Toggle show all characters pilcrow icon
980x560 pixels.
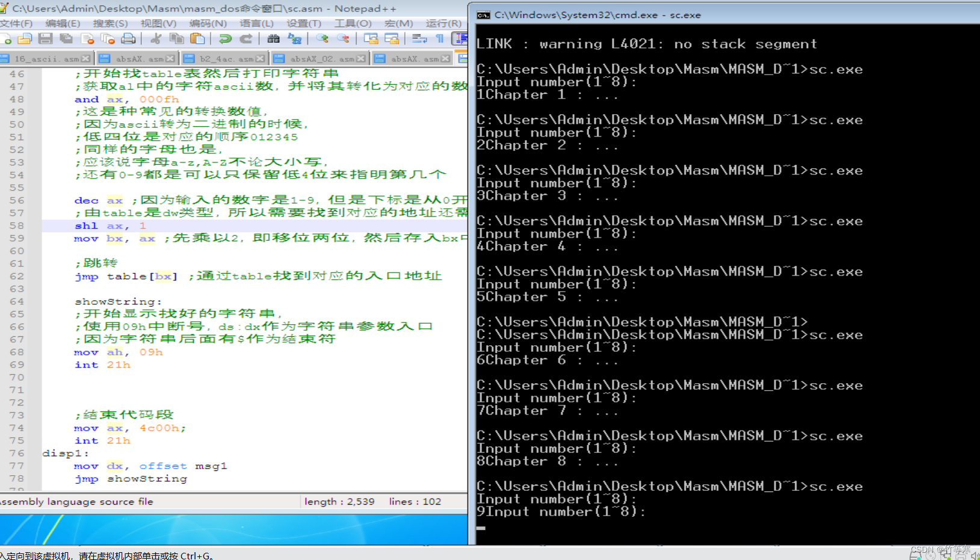tap(440, 39)
